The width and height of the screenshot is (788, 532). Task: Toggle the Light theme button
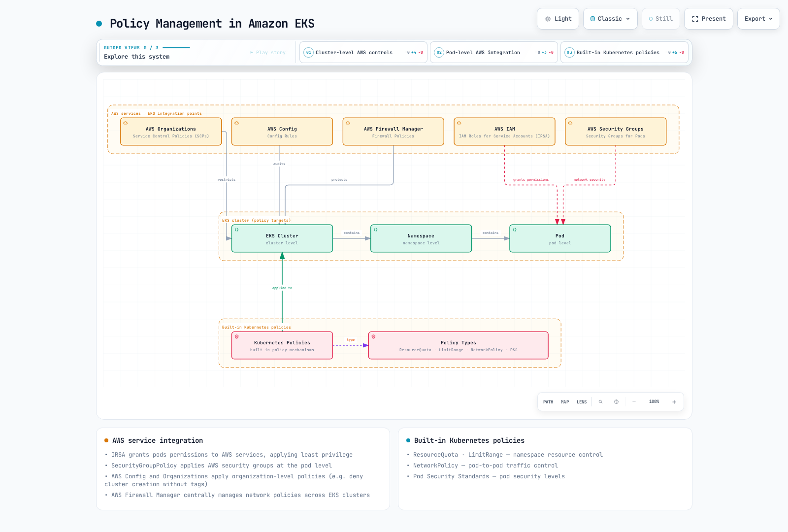point(558,19)
